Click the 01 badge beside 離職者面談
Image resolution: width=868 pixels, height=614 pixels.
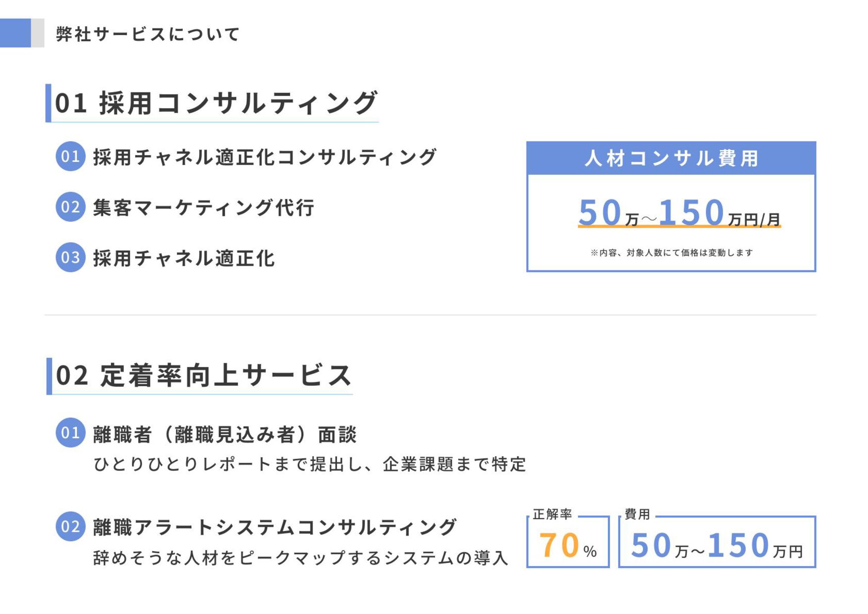click(x=70, y=433)
